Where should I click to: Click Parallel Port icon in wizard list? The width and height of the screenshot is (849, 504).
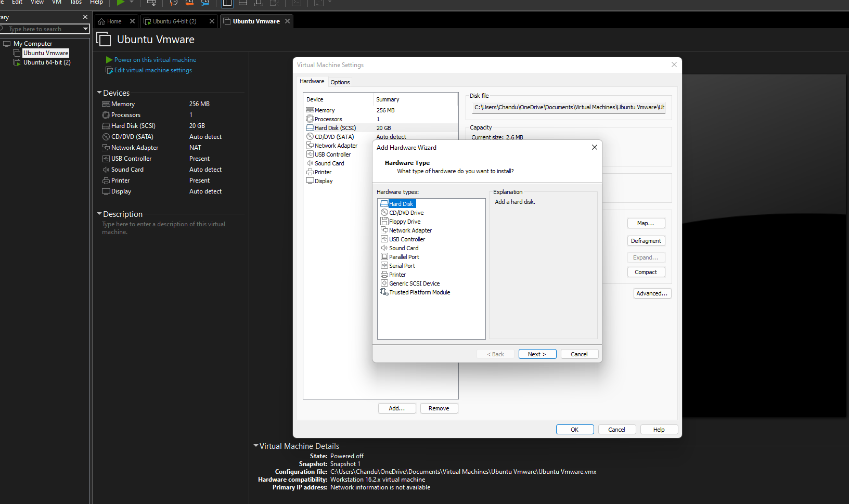384,257
